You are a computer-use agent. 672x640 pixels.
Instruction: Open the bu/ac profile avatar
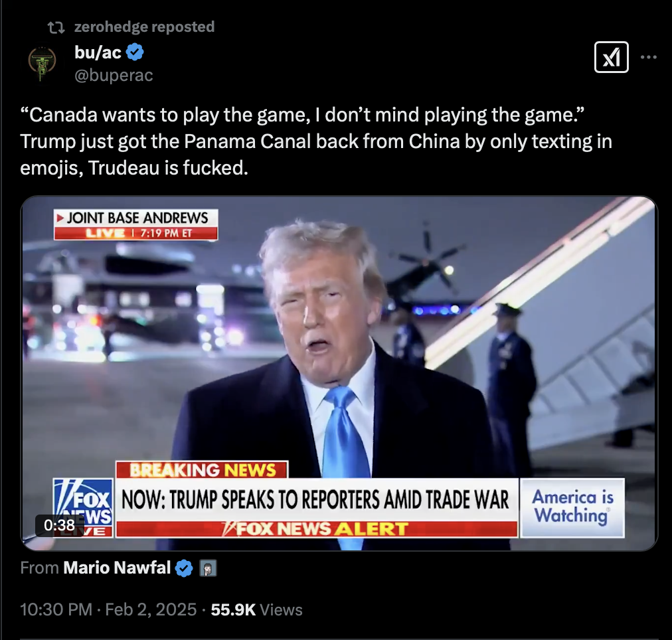[x=42, y=62]
